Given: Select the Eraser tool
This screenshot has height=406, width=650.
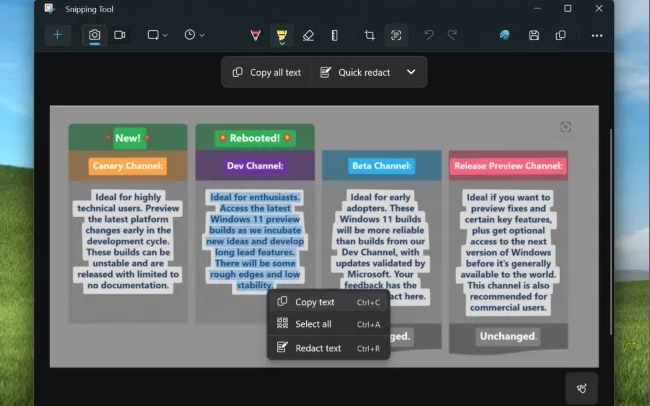Looking at the screenshot, I should (308, 35).
